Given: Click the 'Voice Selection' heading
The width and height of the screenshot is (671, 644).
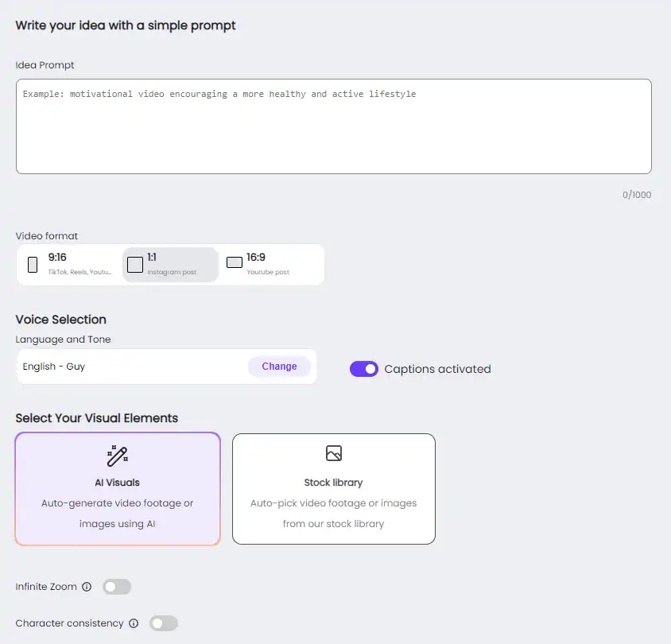Looking at the screenshot, I should pos(60,320).
